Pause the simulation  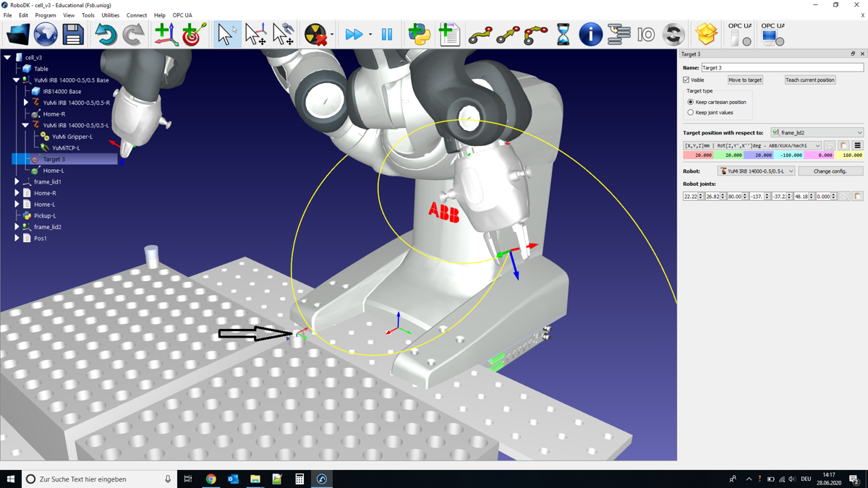[387, 34]
